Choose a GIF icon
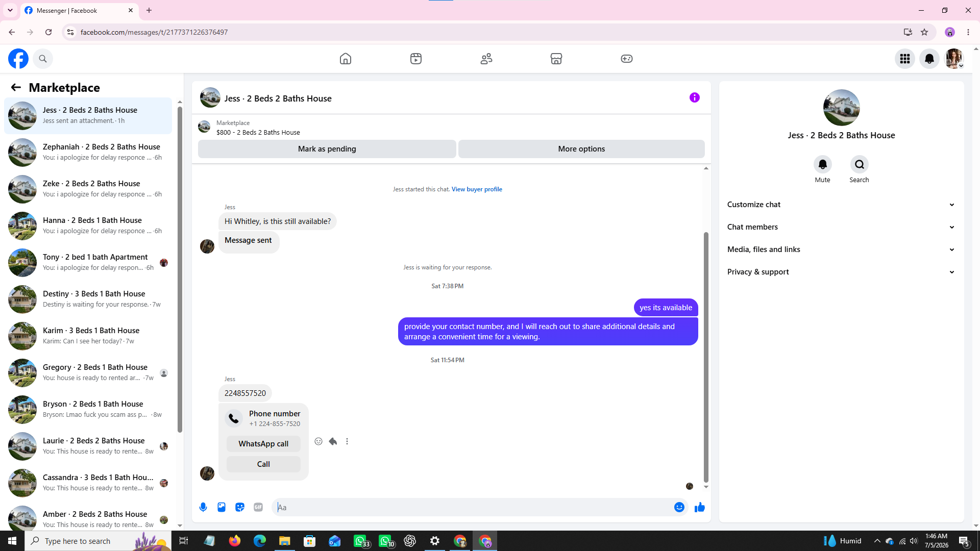980x551 pixels. [258, 507]
